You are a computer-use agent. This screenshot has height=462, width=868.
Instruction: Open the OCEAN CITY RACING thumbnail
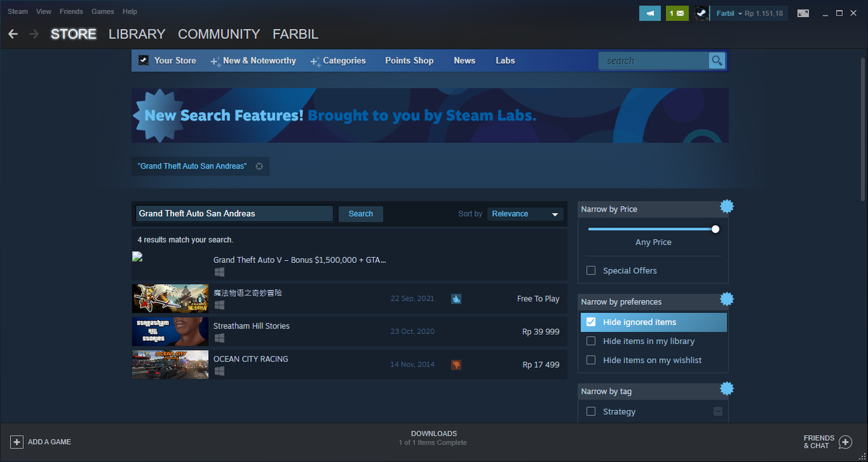(170, 364)
